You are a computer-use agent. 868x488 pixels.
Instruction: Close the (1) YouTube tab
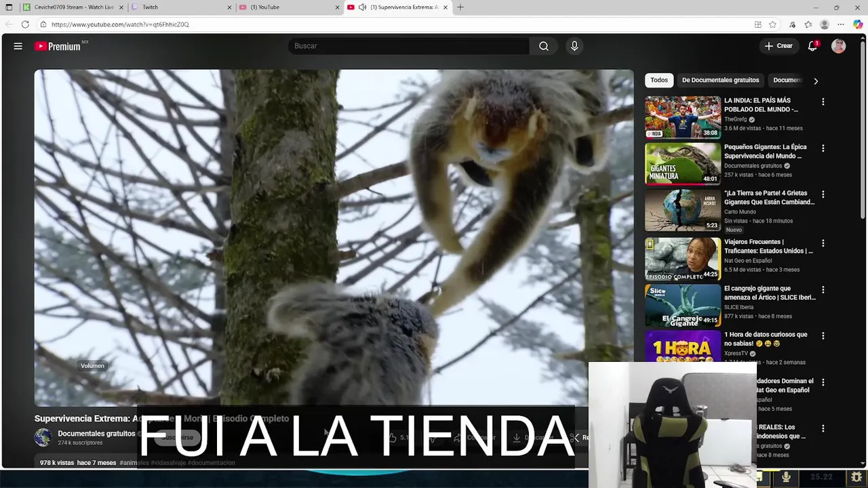pos(337,7)
